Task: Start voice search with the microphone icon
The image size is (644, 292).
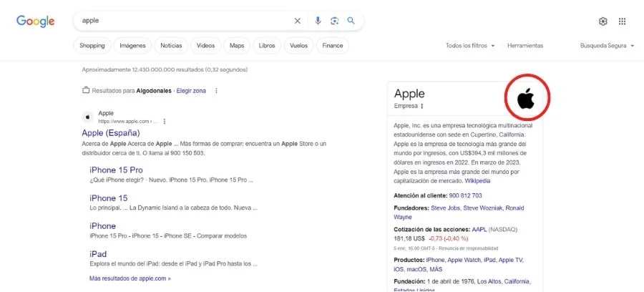Action: click(318, 21)
